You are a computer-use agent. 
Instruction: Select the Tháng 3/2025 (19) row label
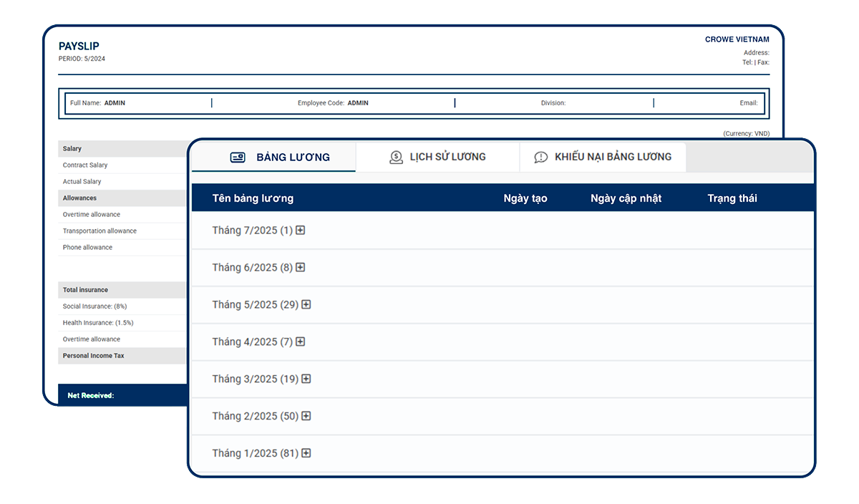(x=256, y=379)
